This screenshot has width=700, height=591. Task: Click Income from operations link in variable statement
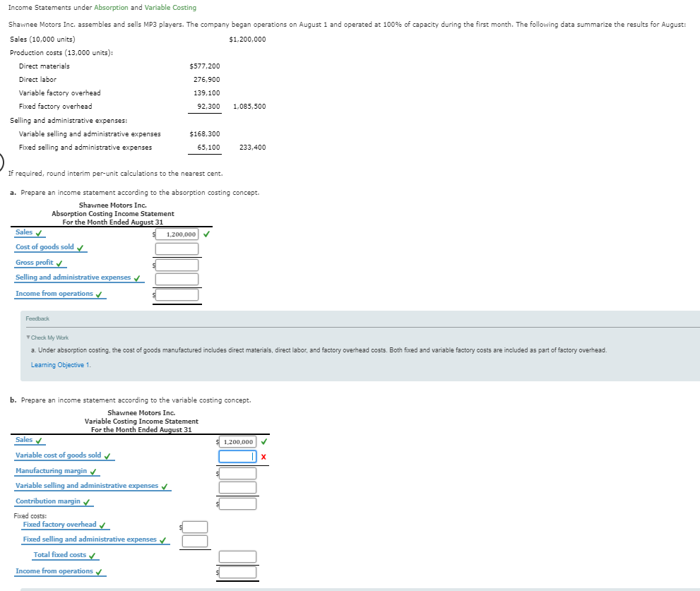coord(55,571)
